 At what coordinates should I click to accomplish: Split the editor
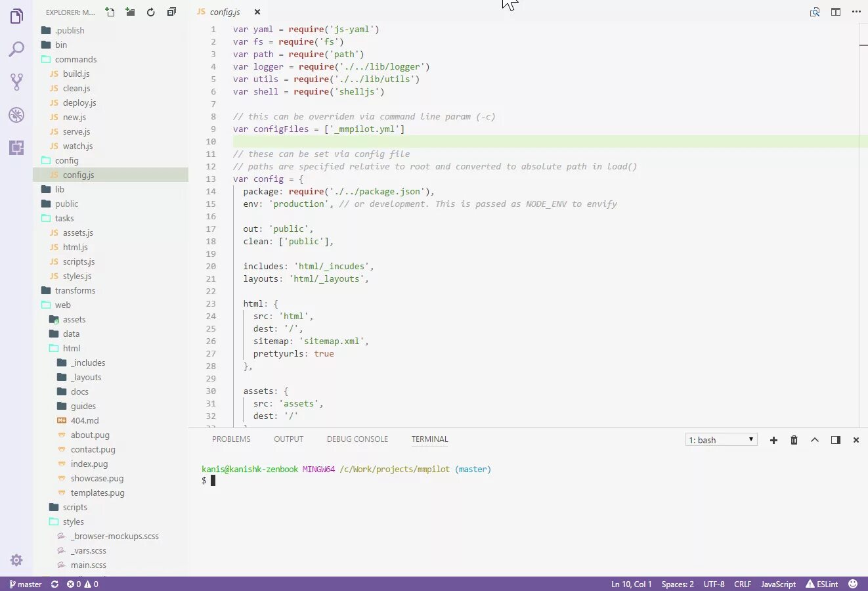pyautogui.click(x=836, y=12)
